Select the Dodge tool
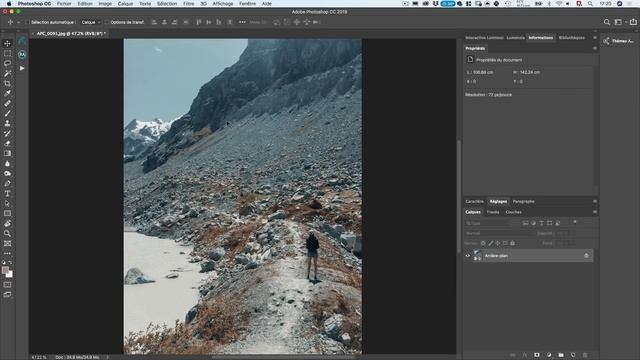Viewport: 640px width, 360px height. tap(7, 173)
